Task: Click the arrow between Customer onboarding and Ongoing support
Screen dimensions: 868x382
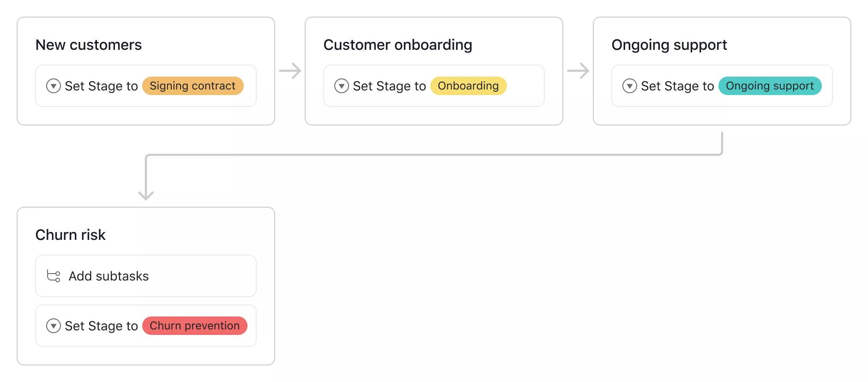Action: coord(578,70)
